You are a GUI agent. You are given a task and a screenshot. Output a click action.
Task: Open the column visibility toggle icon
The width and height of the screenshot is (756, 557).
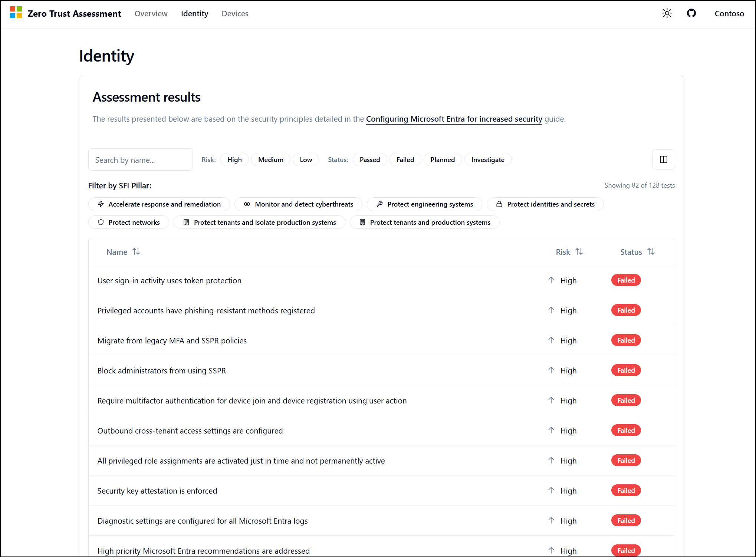pos(663,159)
